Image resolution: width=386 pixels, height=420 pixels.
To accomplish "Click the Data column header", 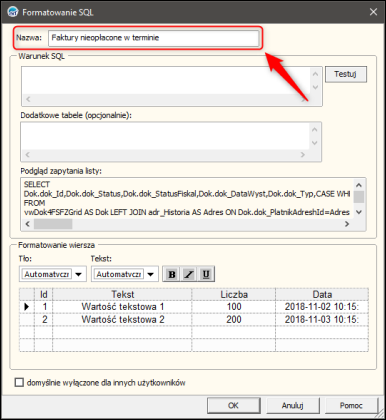I will coord(322,294).
